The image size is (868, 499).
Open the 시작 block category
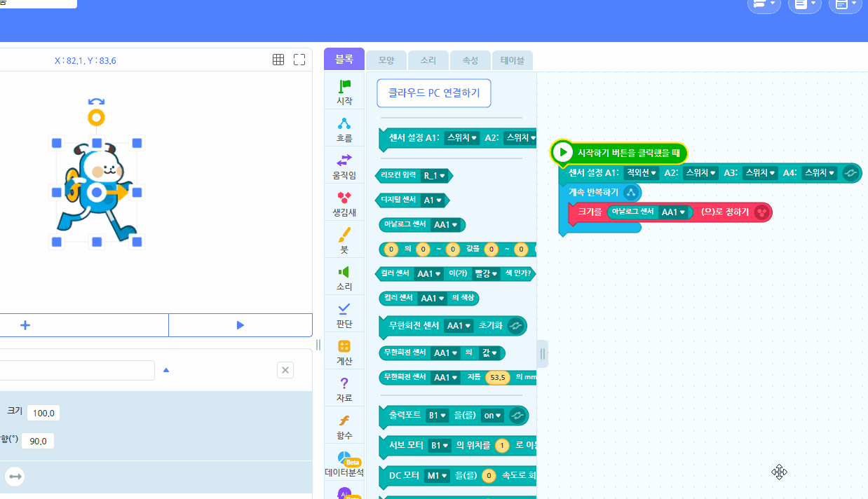pyautogui.click(x=344, y=92)
